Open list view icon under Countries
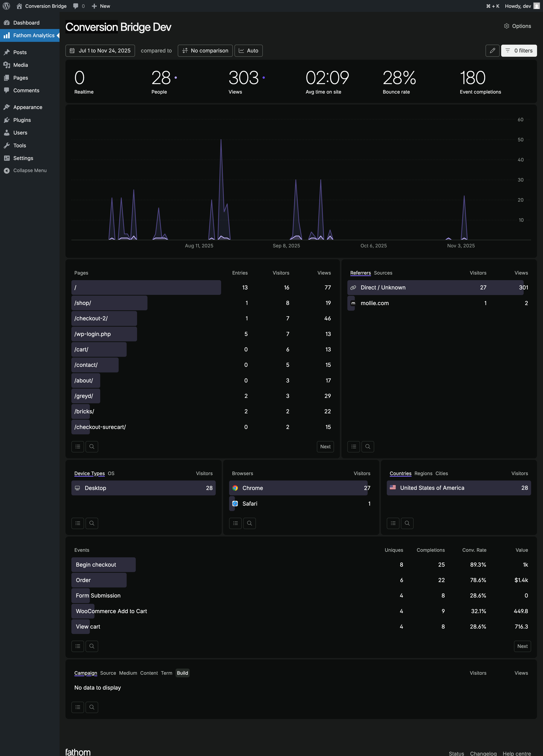The height and width of the screenshot is (756, 543). tap(393, 523)
